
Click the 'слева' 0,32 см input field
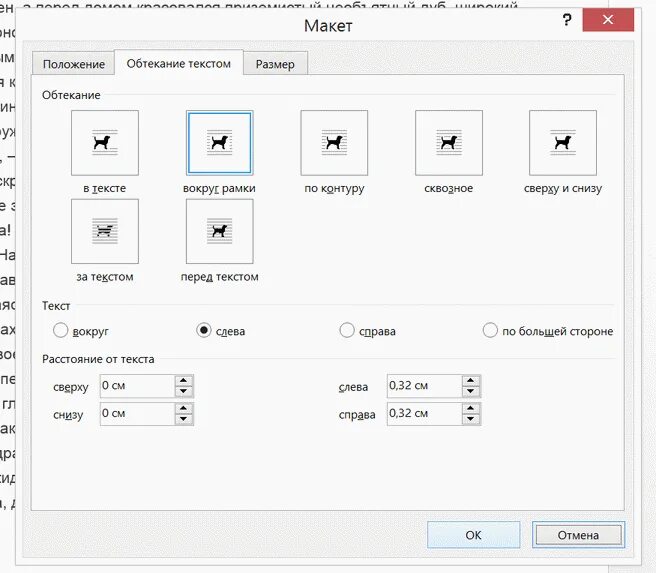pos(425,386)
